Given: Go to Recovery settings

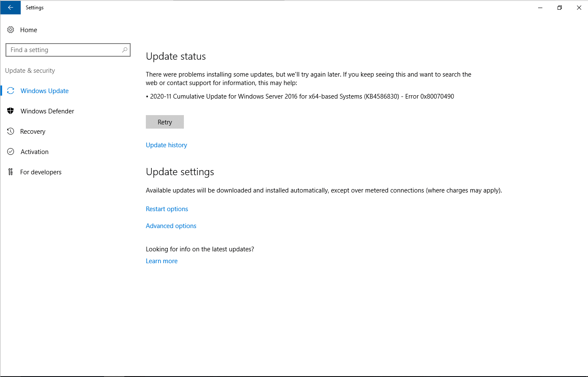Looking at the screenshot, I should [33, 132].
